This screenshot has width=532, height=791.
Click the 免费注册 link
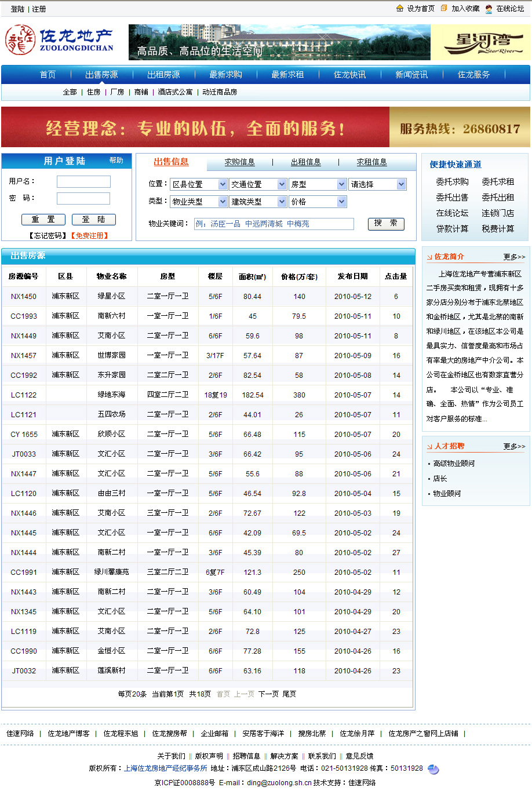(x=90, y=236)
